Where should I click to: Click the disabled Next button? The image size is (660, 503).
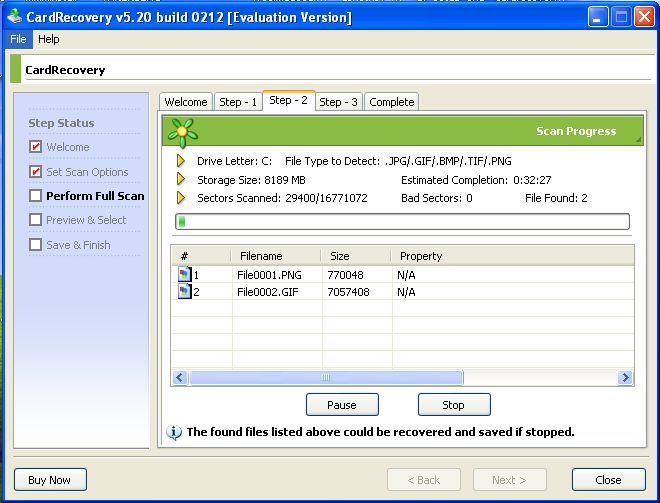[510, 479]
